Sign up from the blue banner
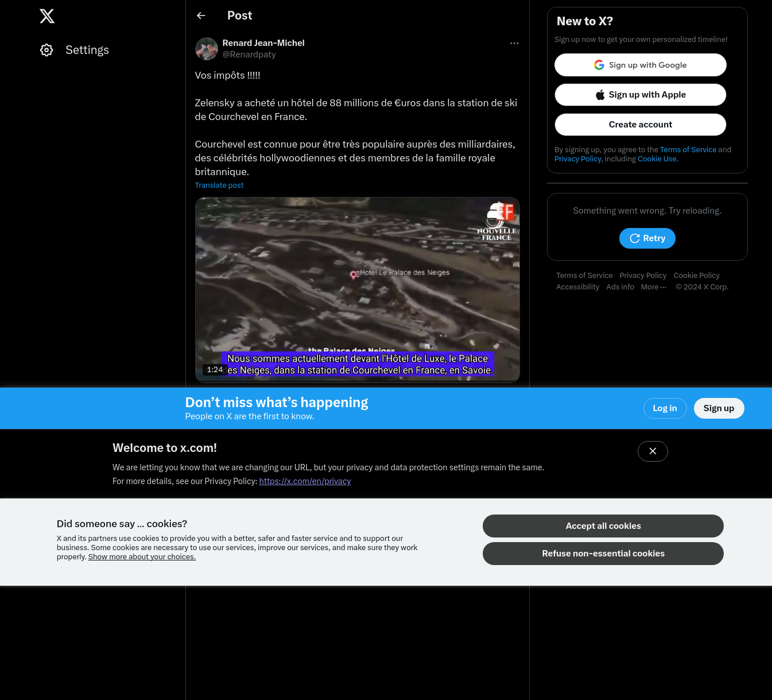 (719, 408)
